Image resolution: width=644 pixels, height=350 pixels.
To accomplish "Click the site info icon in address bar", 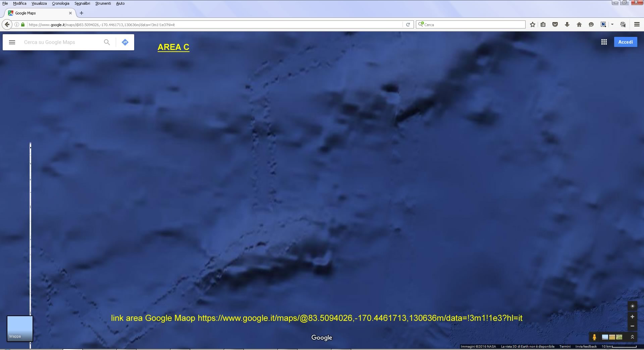I will click(16, 24).
